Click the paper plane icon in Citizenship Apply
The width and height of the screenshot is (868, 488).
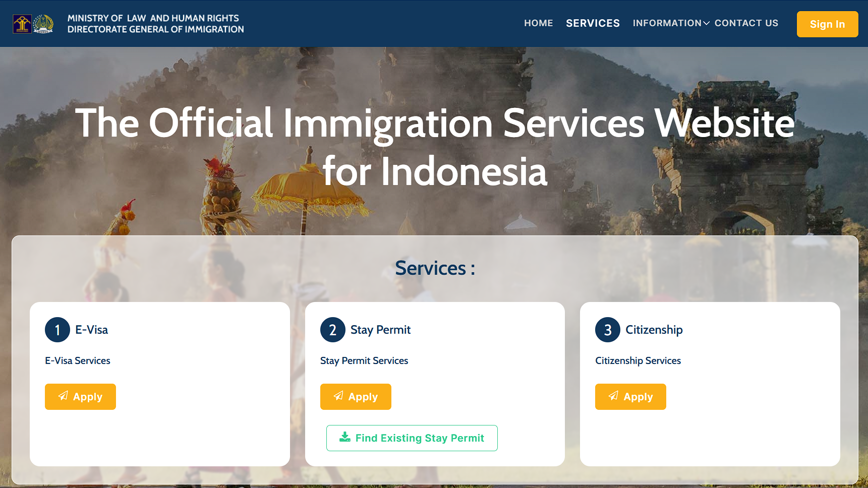point(613,396)
